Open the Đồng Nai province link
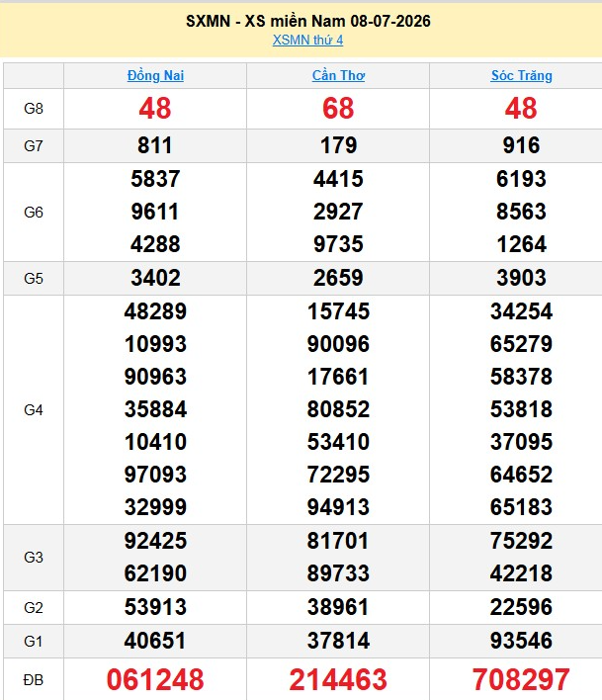Image resolution: width=602 pixels, height=700 pixels. [155, 75]
